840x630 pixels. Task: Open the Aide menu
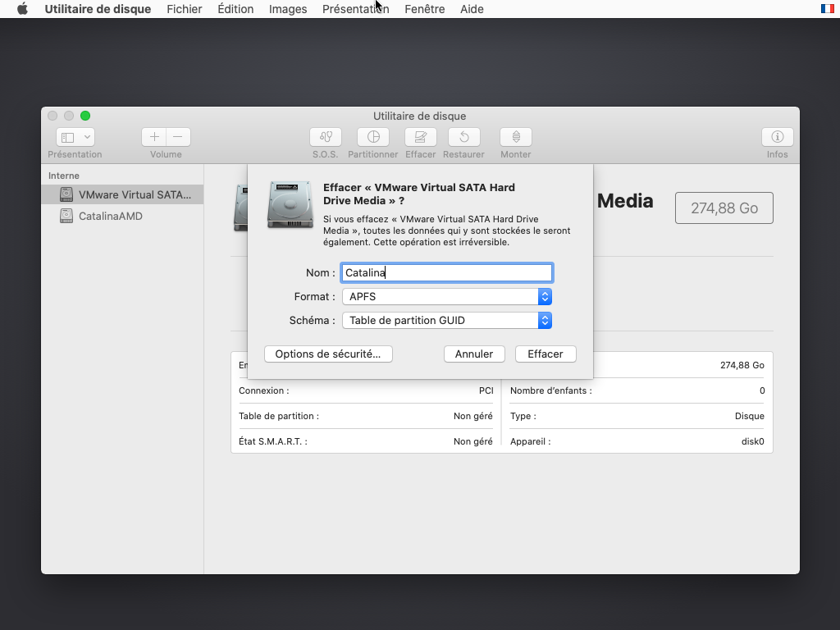472,9
